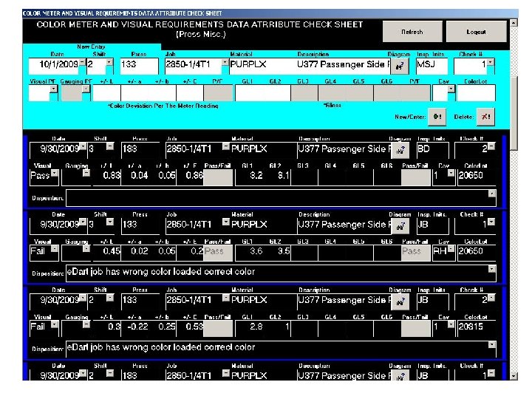This screenshot has height=399, width=532.
Task: Click Insp. Inits BD field
Action: pyautogui.click(x=433, y=150)
